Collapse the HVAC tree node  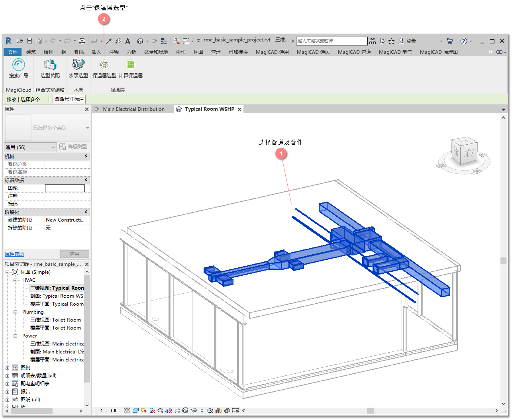click(15, 280)
